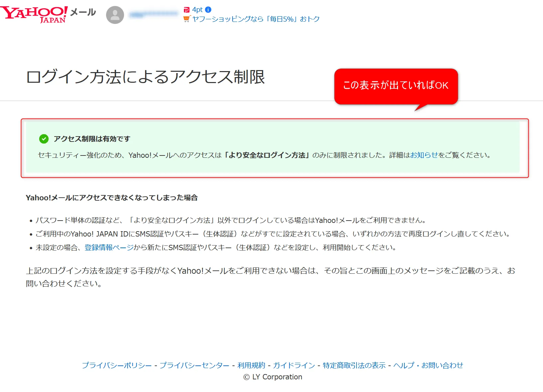The image size is (543, 392).
Task: Click the shopping cart icon
Action: pyautogui.click(x=187, y=19)
